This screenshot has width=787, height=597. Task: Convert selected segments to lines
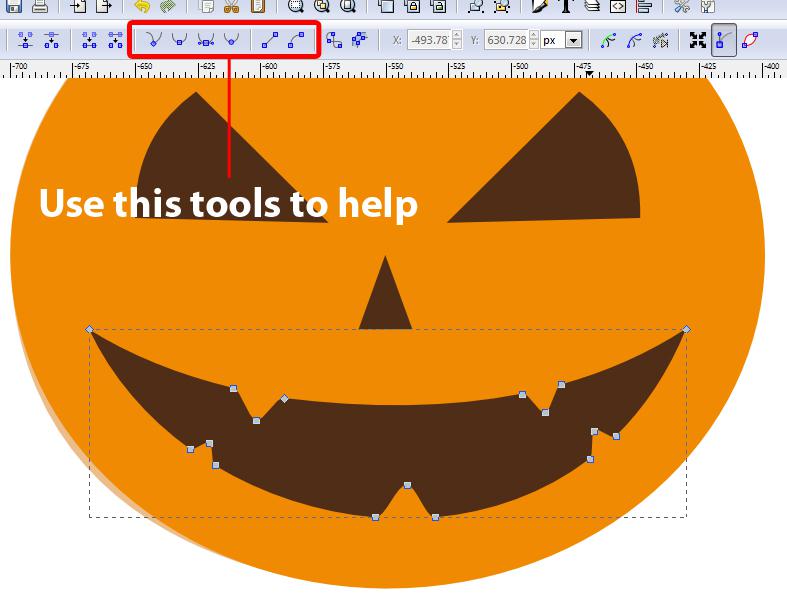click(x=270, y=41)
